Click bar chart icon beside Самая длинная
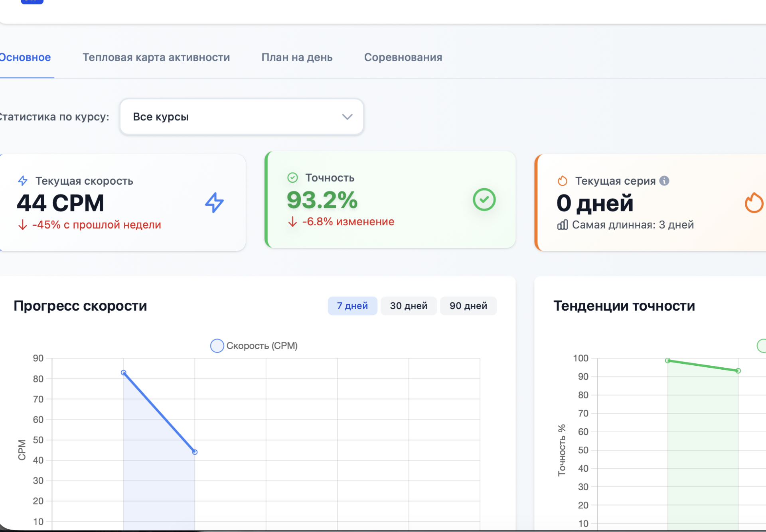Viewport: 766px width, 532px height. (x=562, y=225)
